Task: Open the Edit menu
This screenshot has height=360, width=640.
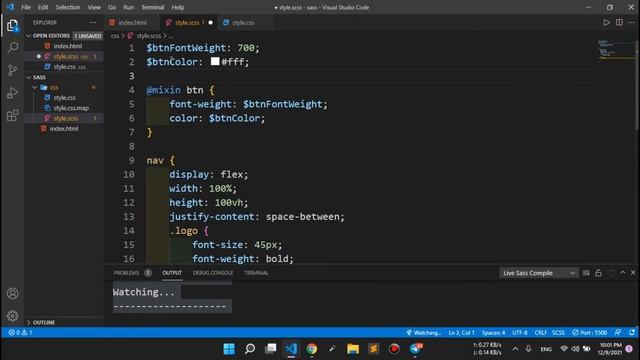Action: [43, 7]
